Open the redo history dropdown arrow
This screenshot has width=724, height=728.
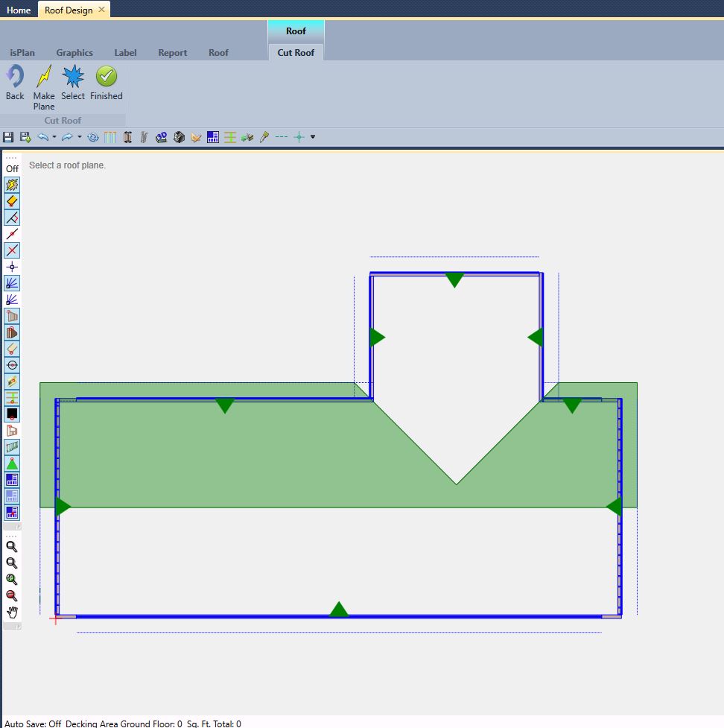click(x=79, y=137)
